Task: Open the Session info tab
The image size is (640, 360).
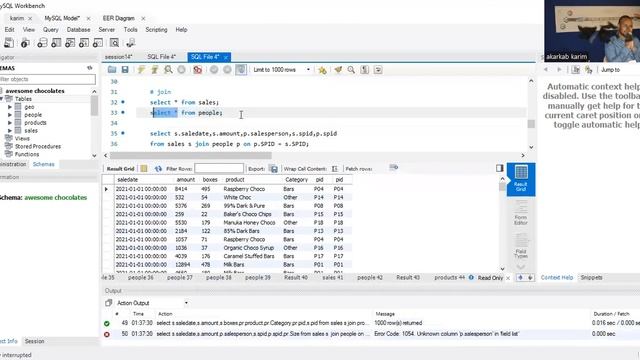Action: [x=34, y=341]
